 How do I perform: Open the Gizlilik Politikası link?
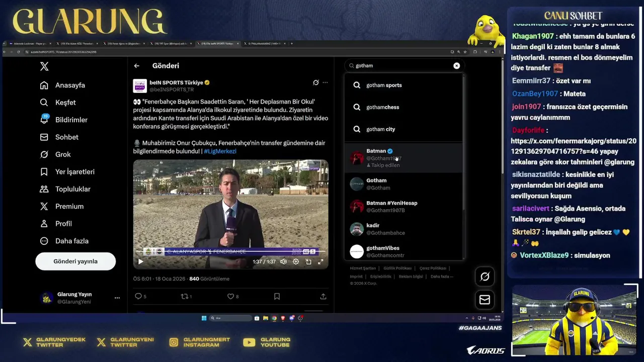397,268
